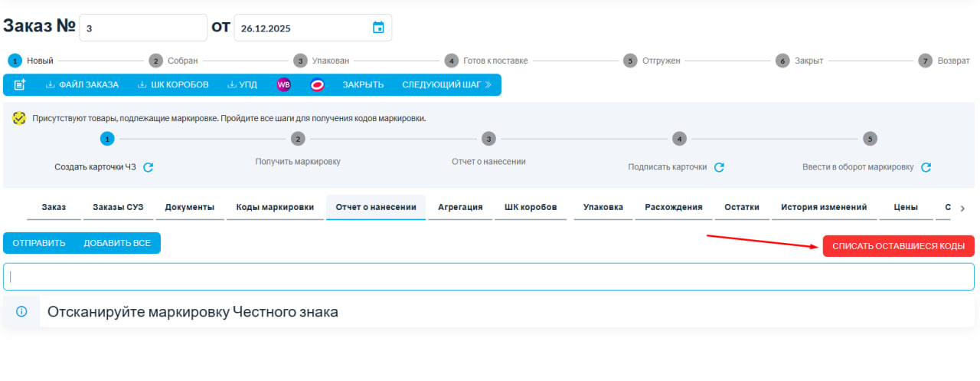The image size is (980, 381).
Task: Click the add document icon in blue toolbar
Action: pyautogui.click(x=20, y=85)
